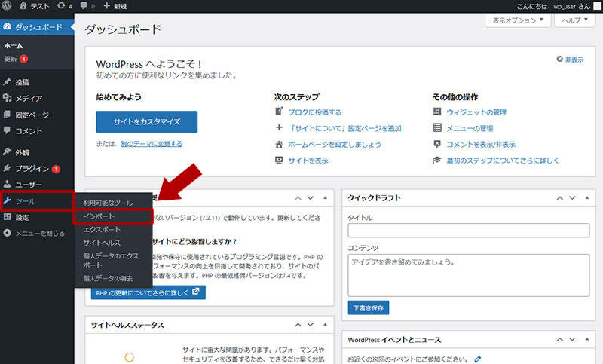Open ダッシュボード in the sidebar
The height and width of the screenshot is (364, 603).
(x=37, y=27)
